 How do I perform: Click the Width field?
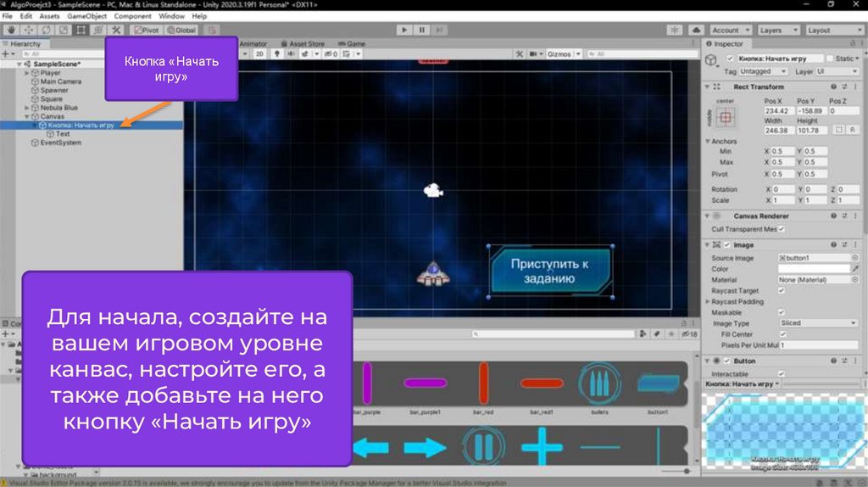coord(779,130)
